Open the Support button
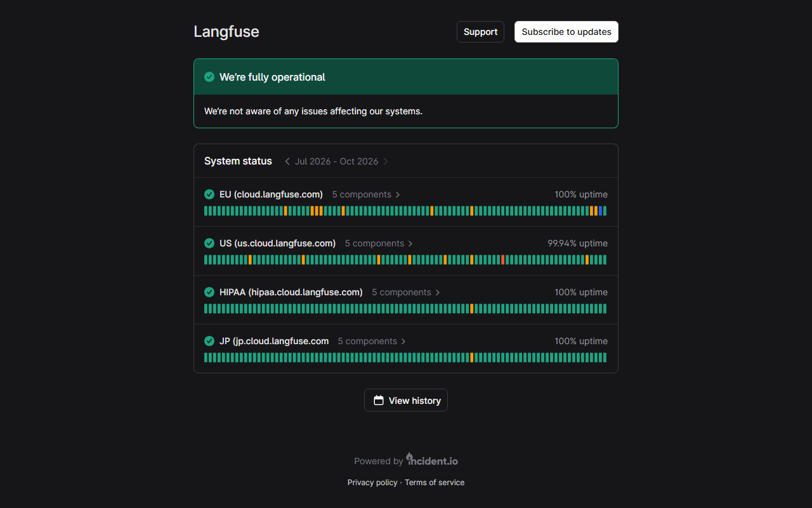 coord(480,32)
